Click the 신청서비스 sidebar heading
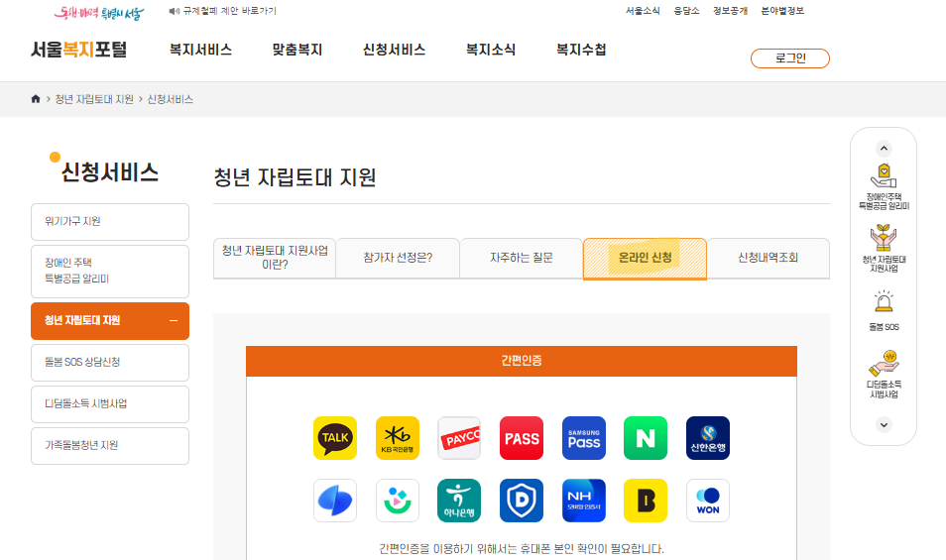 (110, 172)
